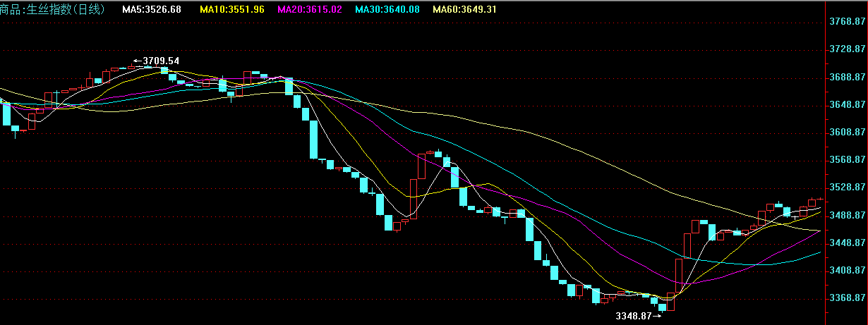The image size is (868, 325).
Task: Select the 3688.87 price axis label
Action: click(x=847, y=77)
